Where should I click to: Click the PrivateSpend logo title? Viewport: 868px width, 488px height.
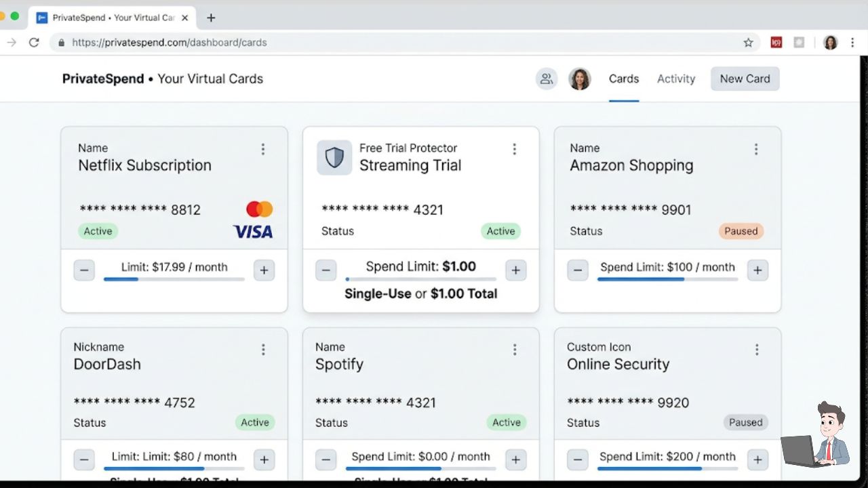pyautogui.click(x=103, y=79)
